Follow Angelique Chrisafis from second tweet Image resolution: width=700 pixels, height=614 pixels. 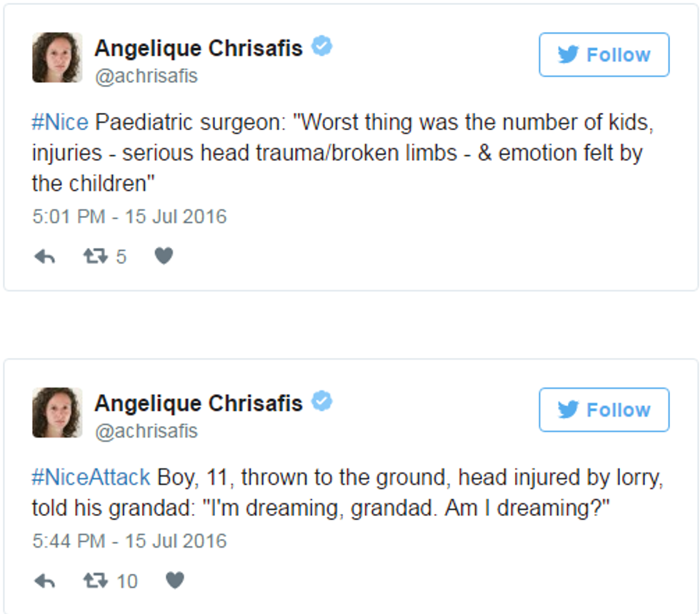(604, 410)
